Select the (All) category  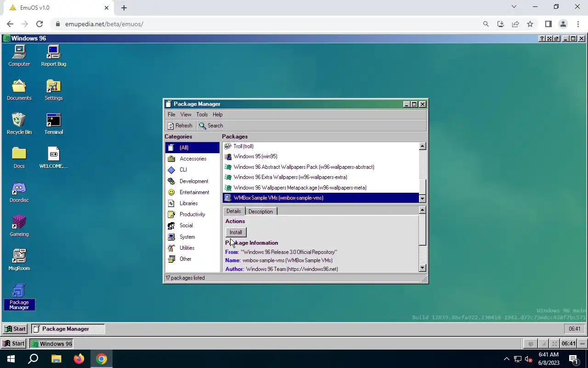pos(192,148)
